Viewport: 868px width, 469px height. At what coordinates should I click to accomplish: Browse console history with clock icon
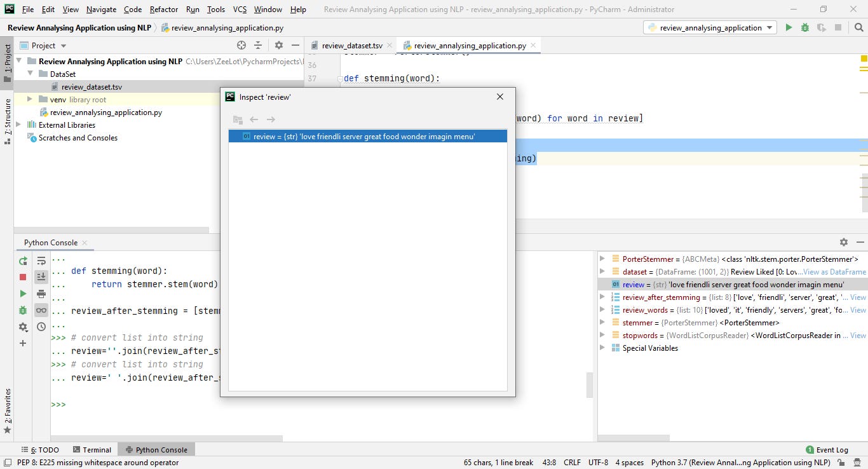click(41, 327)
